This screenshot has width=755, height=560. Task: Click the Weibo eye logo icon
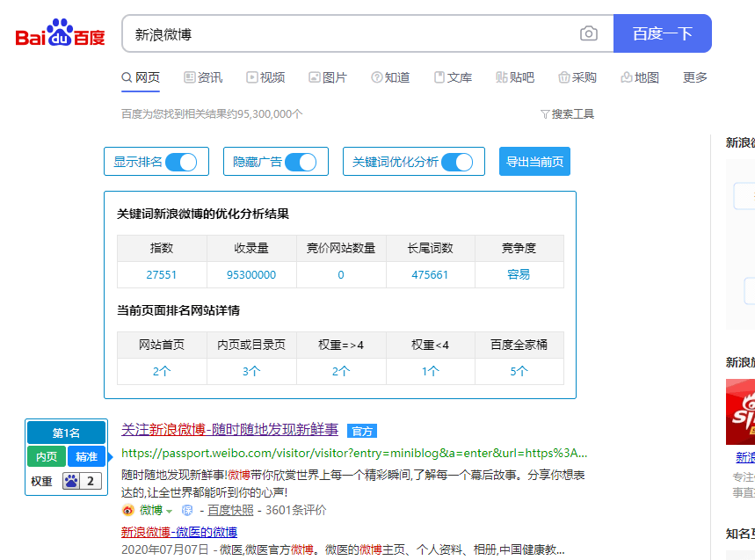tap(128, 510)
